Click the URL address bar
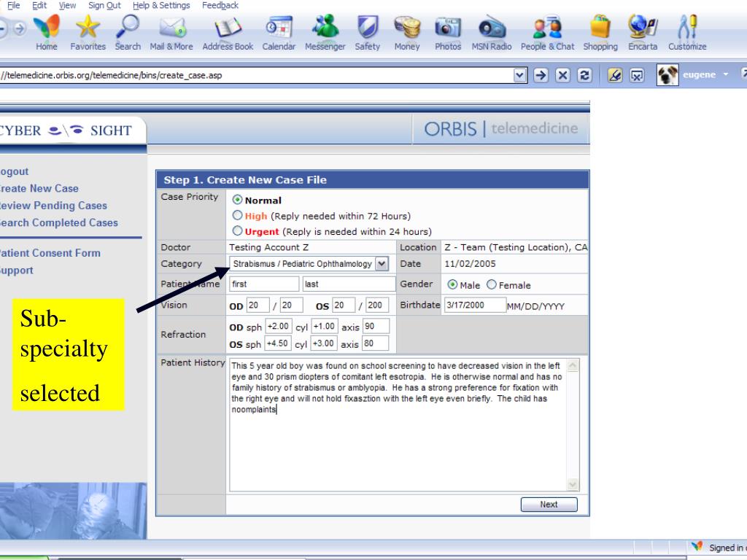This screenshot has height=560, width=747. (x=256, y=75)
